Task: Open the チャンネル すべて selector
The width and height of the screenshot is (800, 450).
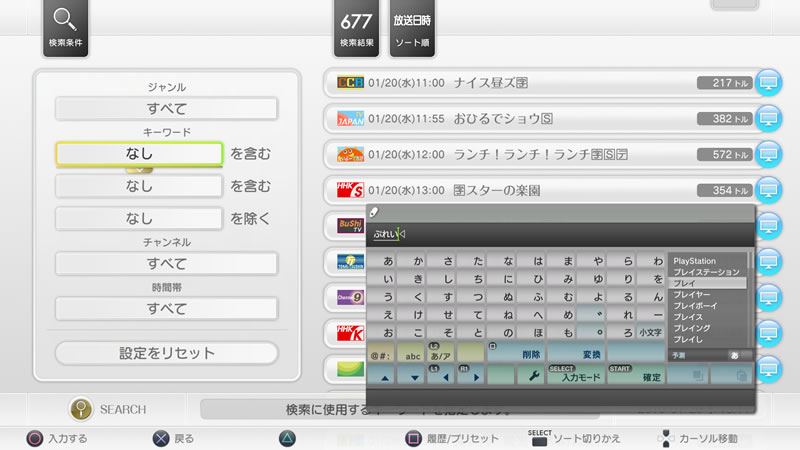Action: point(166,263)
